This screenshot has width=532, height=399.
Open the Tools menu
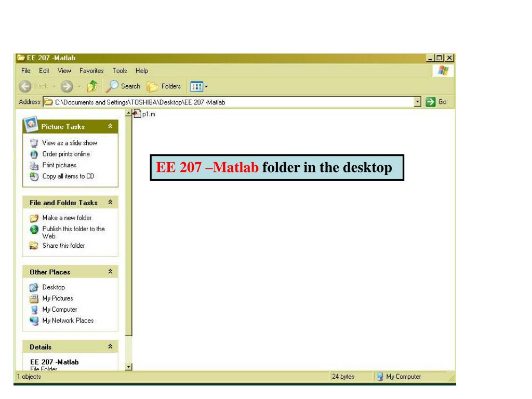click(120, 71)
